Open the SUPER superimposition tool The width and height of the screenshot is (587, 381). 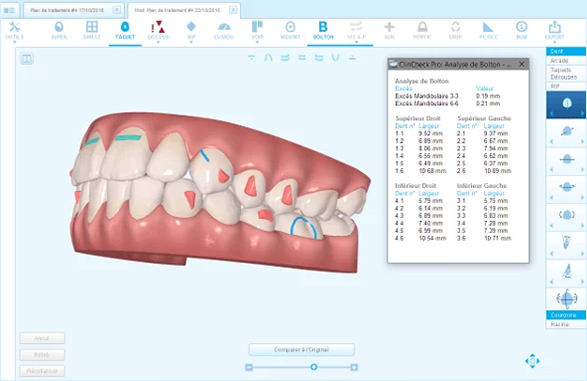[x=59, y=30]
